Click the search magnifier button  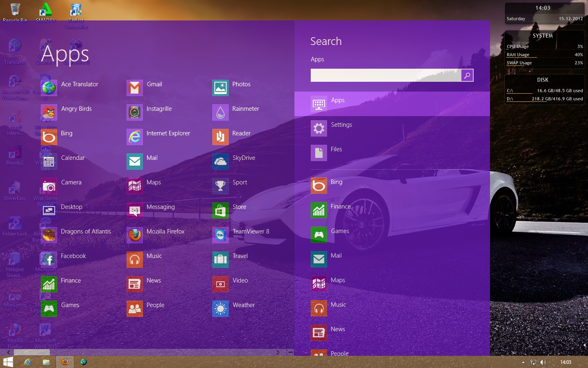pyautogui.click(x=467, y=75)
